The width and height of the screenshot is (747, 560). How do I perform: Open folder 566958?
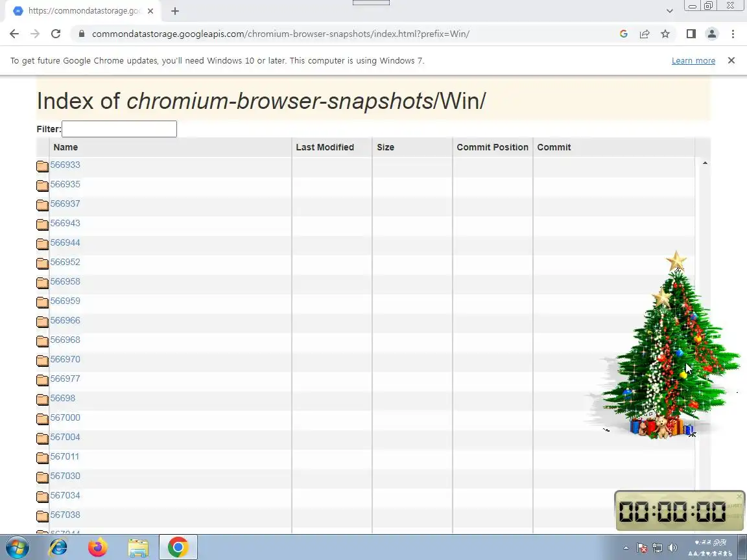(65, 281)
